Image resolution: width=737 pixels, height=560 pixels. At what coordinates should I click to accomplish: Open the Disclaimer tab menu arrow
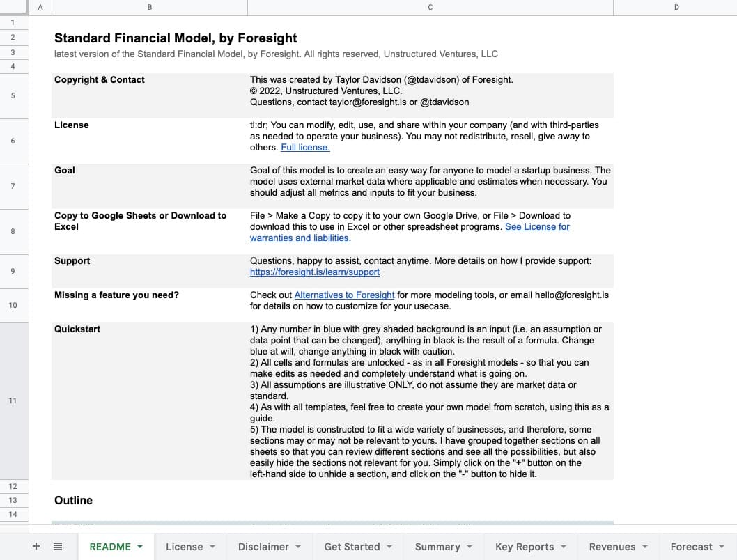(x=297, y=547)
